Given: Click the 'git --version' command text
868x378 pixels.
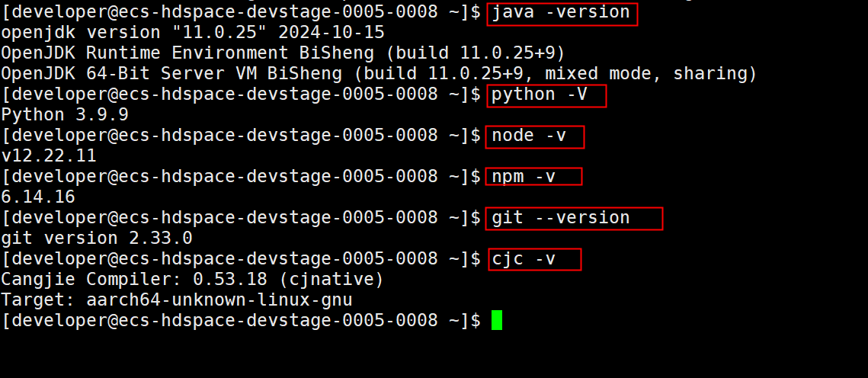Looking at the screenshot, I should [561, 217].
